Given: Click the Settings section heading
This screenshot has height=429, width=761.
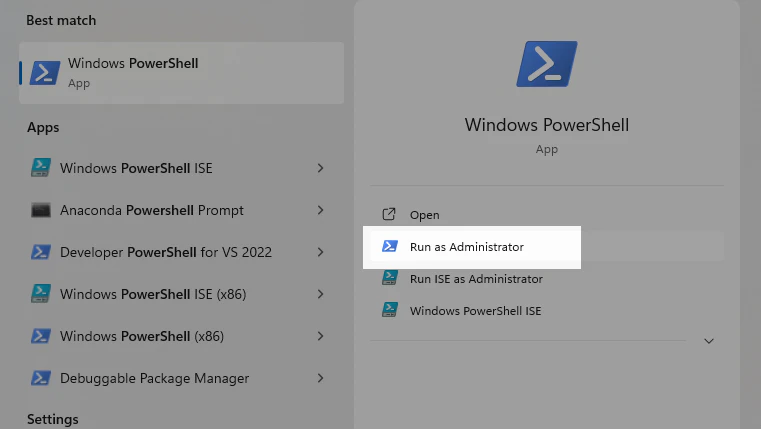Looking at the screenshot, I should coord(52,419).
